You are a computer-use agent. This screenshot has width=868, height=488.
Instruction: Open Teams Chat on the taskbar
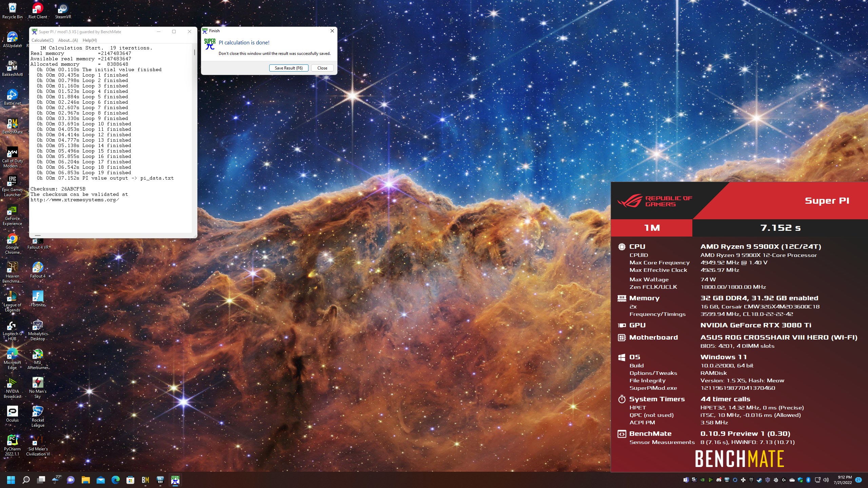point(71,480)
